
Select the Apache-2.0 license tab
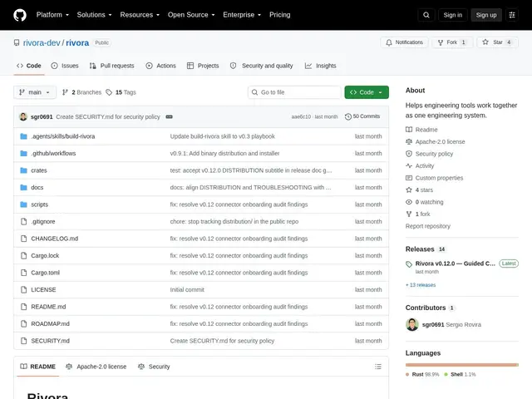96,367
